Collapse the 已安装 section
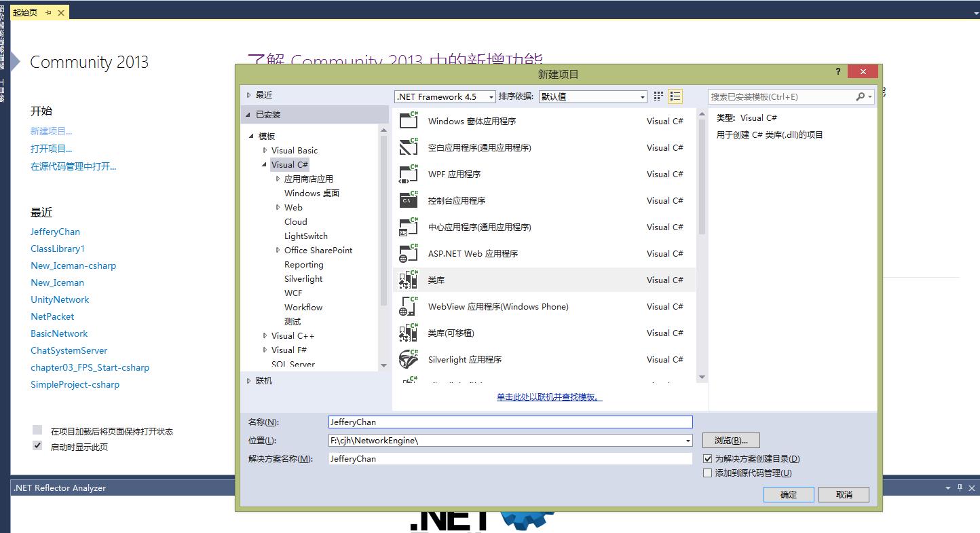Viewport: 980px width, 533px height. [x=249, y=115]
